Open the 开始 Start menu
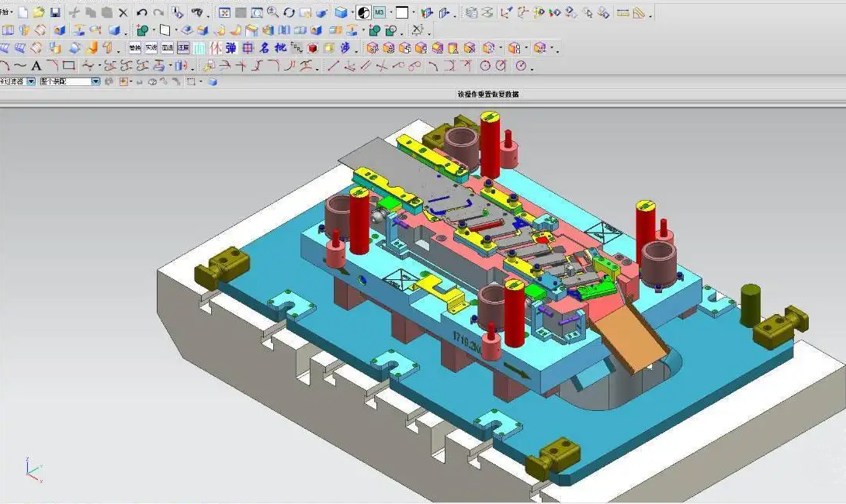The width and height of the screenshot is (846, 504). (5, 12)
